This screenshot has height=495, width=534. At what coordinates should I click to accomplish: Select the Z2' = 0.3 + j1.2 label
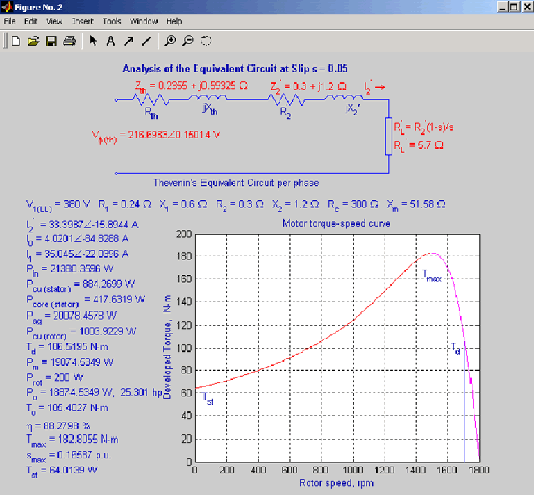309,86
